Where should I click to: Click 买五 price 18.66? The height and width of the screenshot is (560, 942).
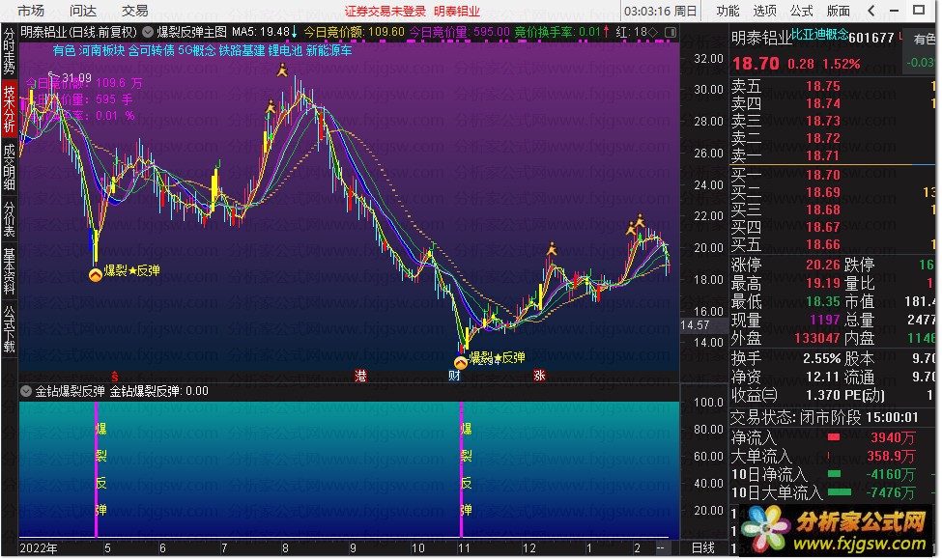point(823,244)
